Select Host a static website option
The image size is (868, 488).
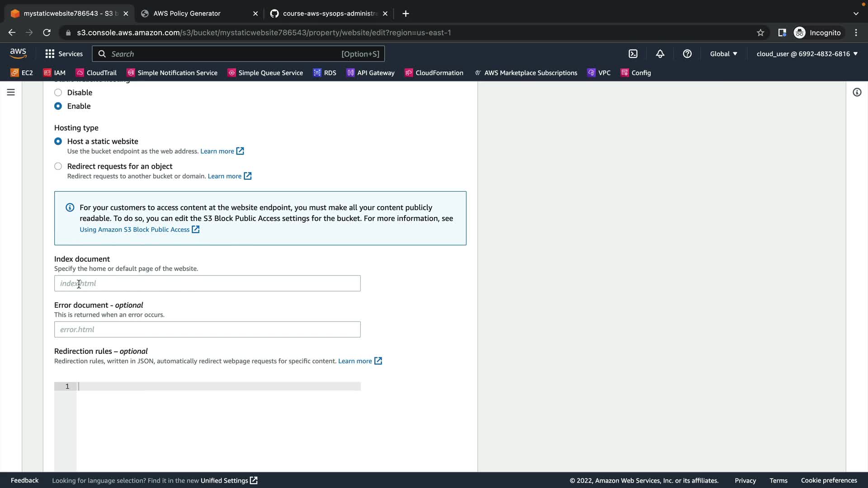58,141
